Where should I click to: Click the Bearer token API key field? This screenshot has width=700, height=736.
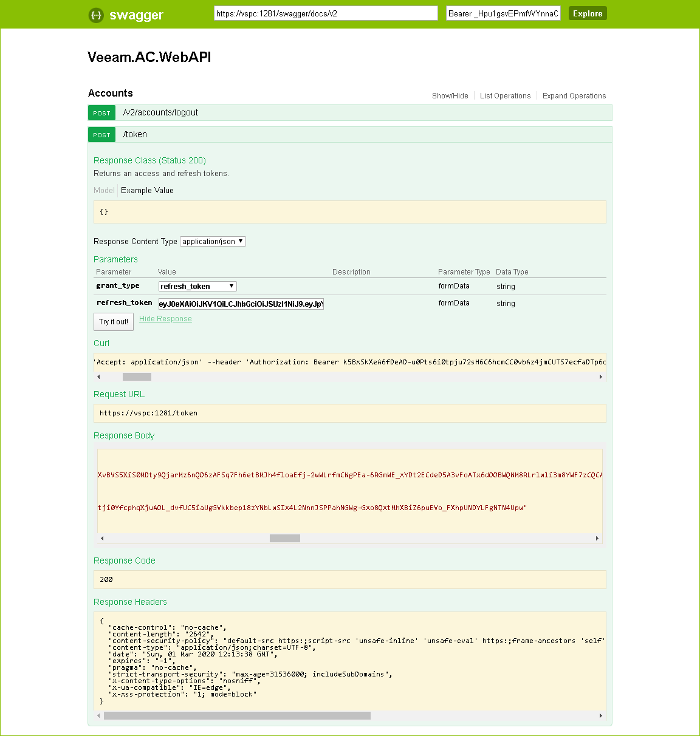tap(503, 13)
